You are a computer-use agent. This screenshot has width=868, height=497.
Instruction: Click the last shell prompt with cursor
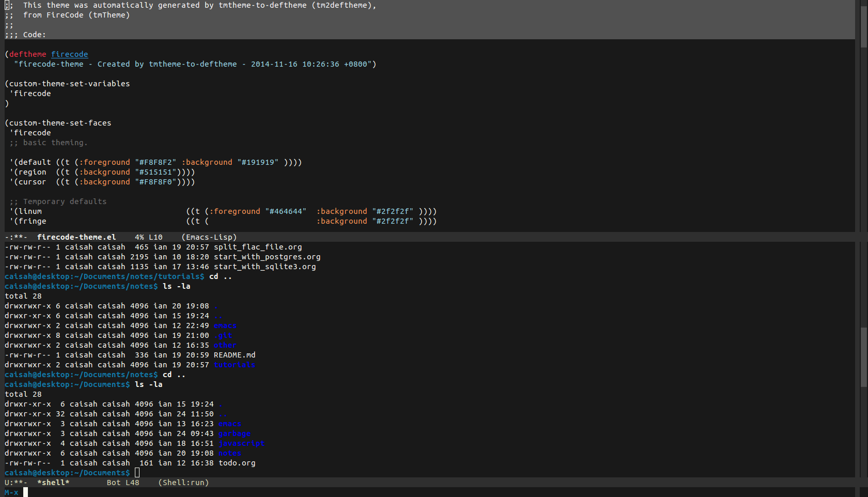coord(67,473)
